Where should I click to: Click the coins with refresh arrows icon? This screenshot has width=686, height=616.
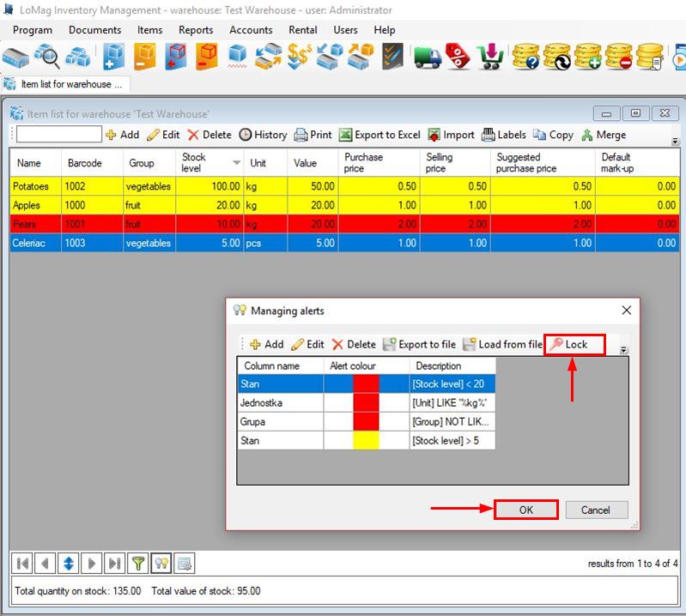pyautogui.click(x=557, y=57)
